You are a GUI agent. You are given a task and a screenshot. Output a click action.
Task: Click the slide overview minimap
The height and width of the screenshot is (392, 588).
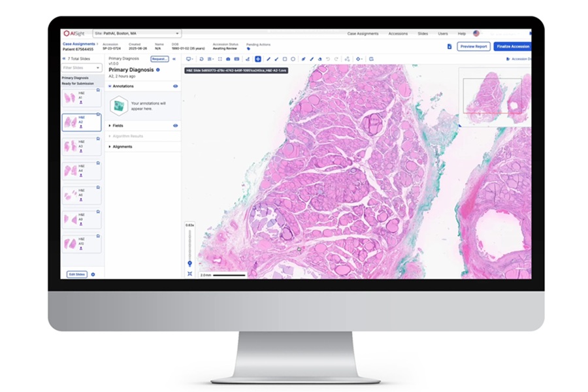495,97
